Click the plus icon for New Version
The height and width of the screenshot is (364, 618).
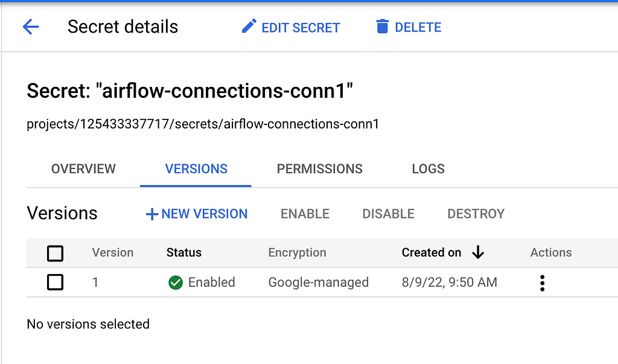(151, 214)
